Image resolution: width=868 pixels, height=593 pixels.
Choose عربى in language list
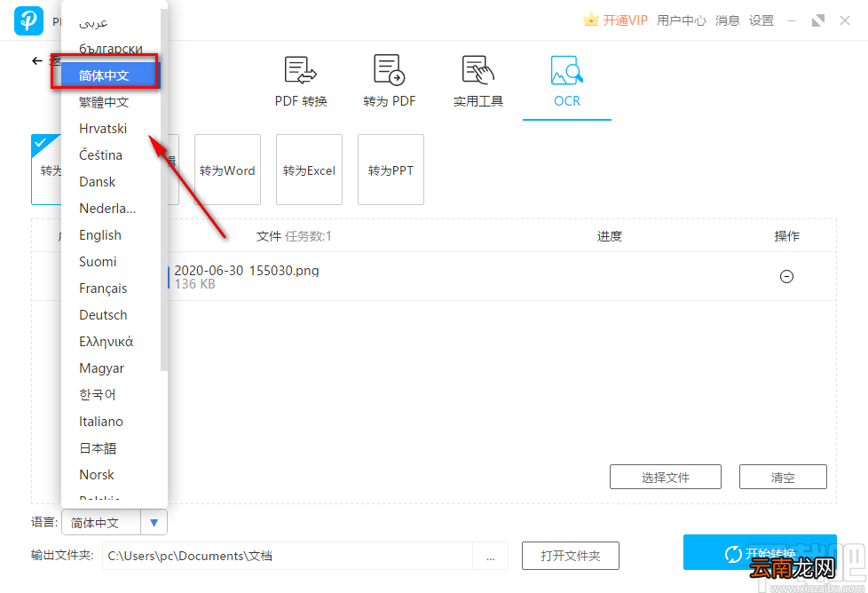tap(111, 23)
